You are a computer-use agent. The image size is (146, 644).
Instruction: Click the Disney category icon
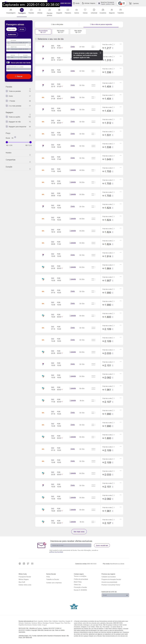pos(85,10)
